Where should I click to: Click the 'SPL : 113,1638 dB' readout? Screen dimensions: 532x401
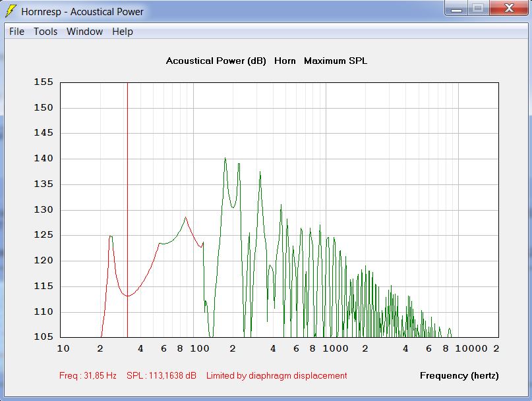162,375
